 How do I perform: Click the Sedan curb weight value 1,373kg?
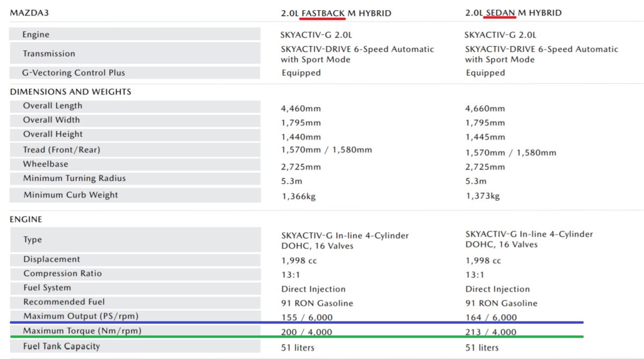coord(482,196)
